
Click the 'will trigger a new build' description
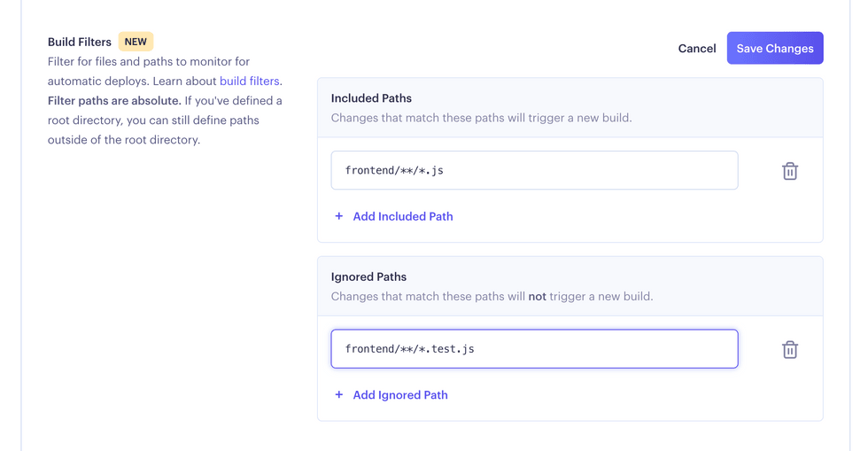click(x=481, y=118)
